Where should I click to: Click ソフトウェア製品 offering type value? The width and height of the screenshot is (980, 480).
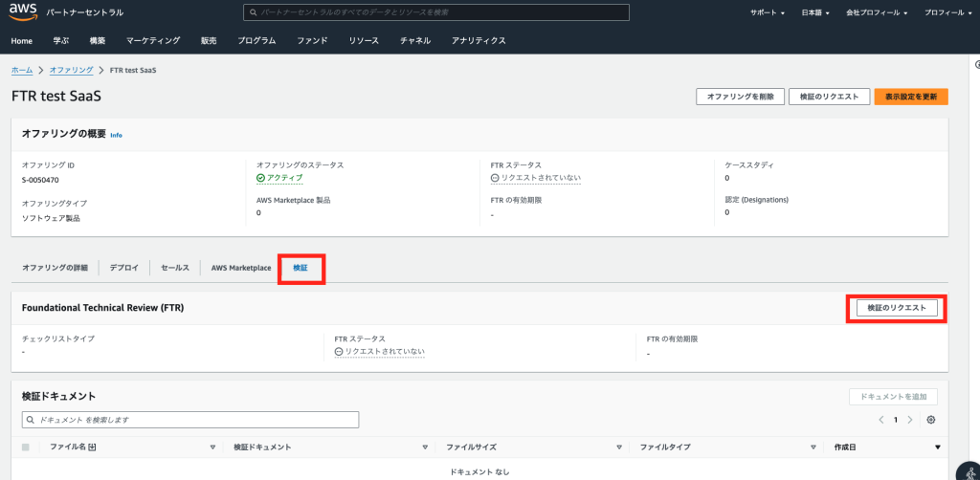[x=51, y=218]
